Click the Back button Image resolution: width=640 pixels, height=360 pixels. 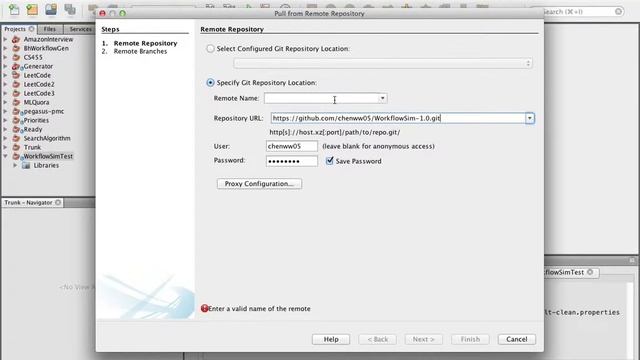[x=378, y=339]
